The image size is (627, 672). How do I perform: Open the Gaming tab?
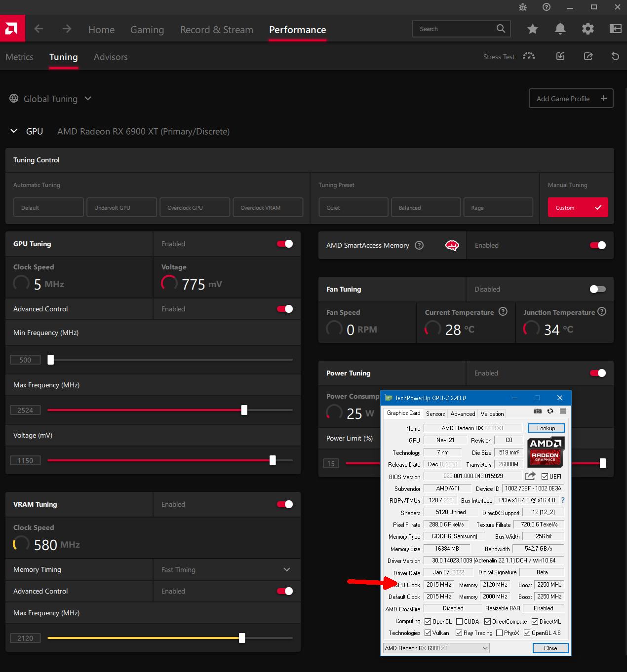click(147, 30)
